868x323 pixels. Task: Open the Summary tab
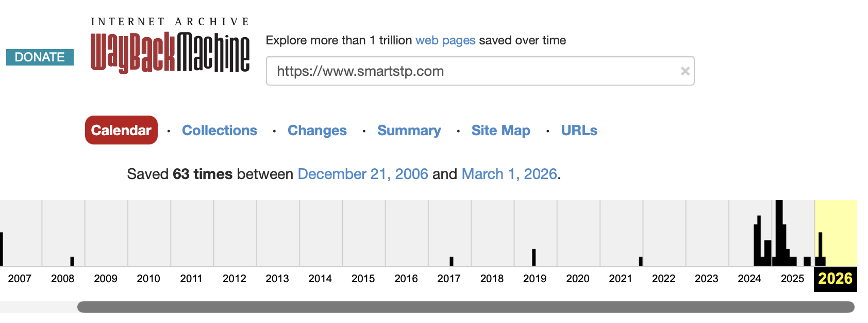click(409, 131)
